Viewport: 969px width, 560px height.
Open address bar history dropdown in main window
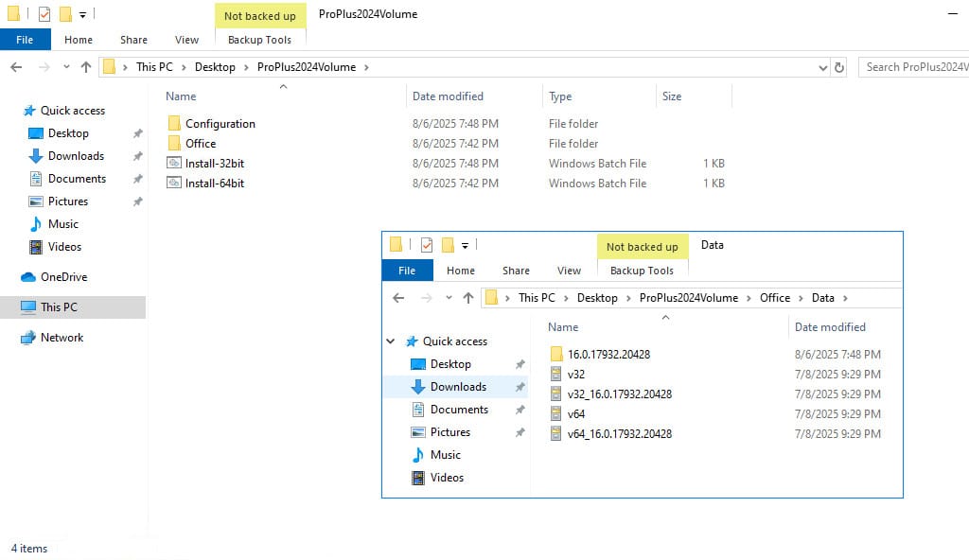pyautogui.click(x=822, y=67)
